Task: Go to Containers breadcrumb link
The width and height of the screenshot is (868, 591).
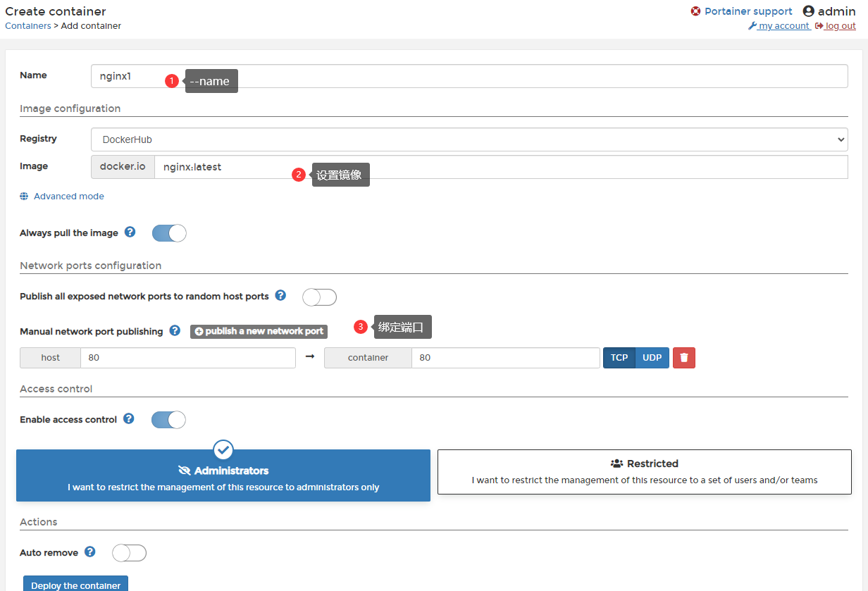Action: [28, 26]
